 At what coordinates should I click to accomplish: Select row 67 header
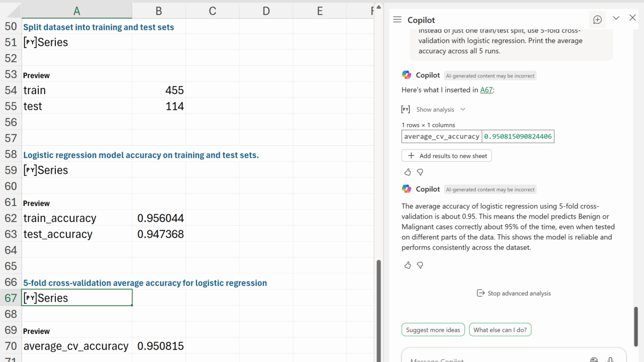tap(11, 298)
